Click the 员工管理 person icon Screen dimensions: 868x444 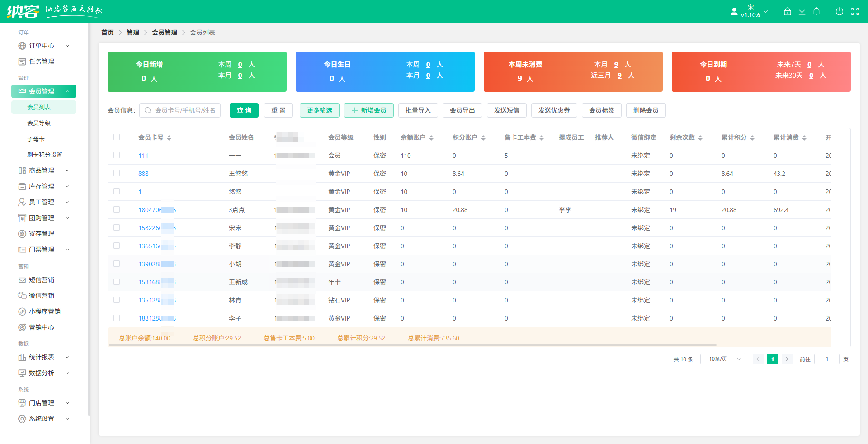coord(22,202)
